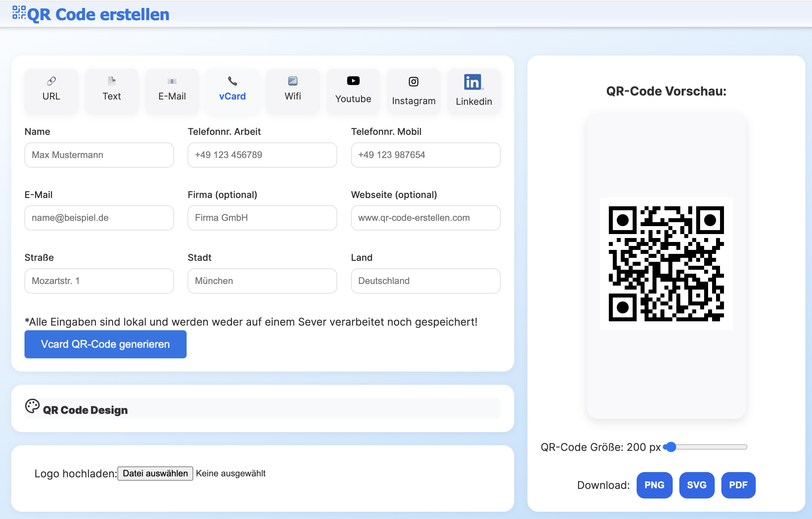
Task: Click the local-processing privacy notice text
Action: click(x=251, y=322)
